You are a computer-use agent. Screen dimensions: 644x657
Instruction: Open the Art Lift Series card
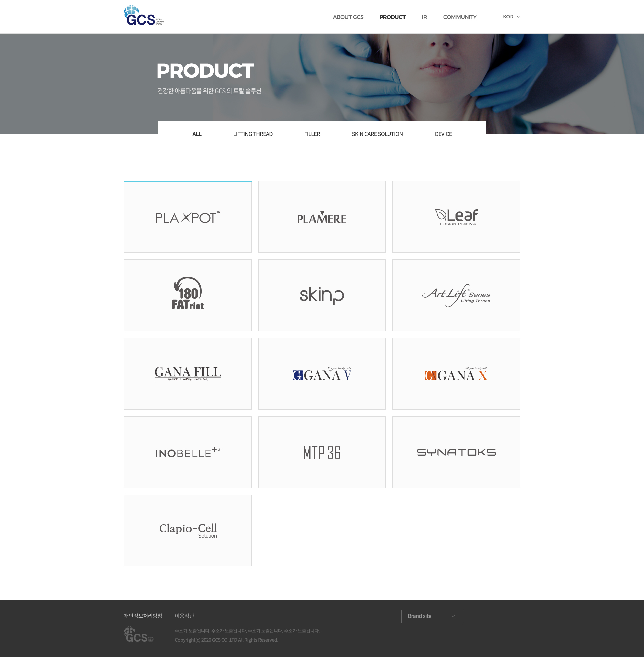(456, 295)
